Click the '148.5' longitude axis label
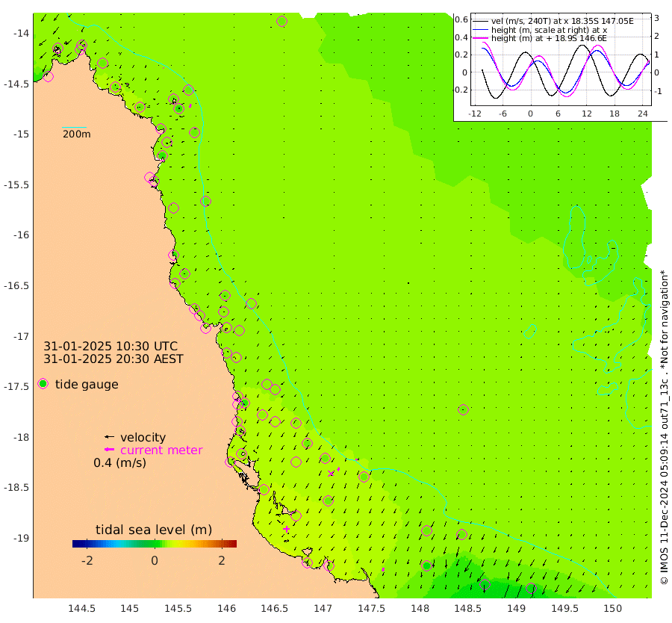Viewport: 672px width, 623px height. tap(467, 608)
